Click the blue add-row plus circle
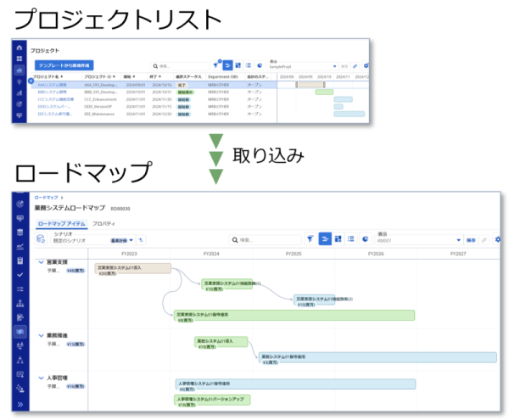The height and width of the screenshot is (420, 509). pyautogui.click(x=31, y=81)
